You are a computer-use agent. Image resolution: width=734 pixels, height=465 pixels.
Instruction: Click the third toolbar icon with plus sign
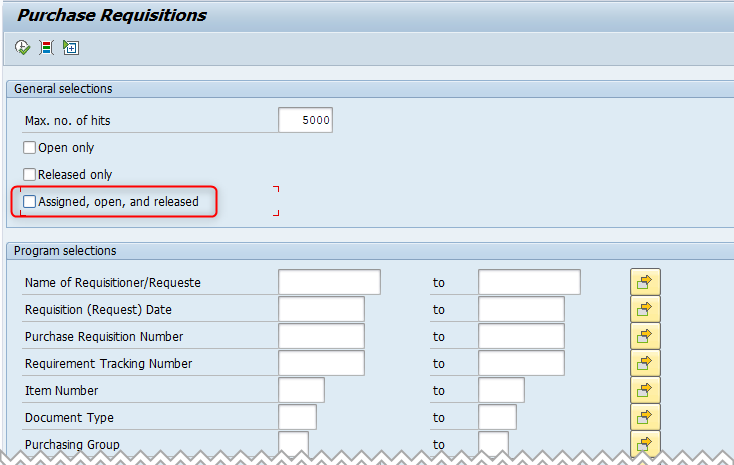(x=70, y=47)
